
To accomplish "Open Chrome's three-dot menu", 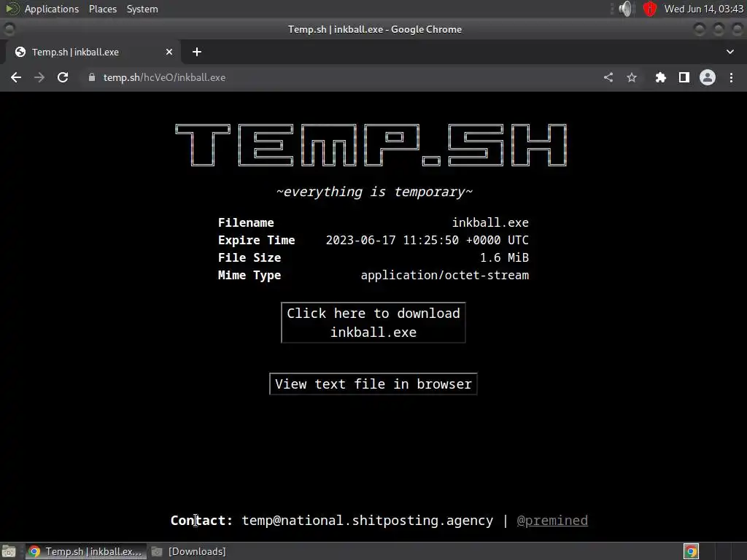I will click(731, 77).
